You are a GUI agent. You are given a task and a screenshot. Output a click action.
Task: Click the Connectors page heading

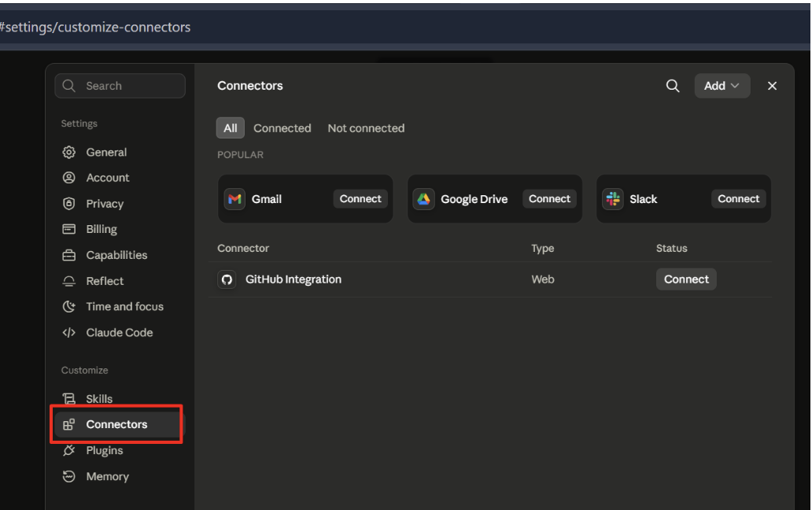[250, 86]
